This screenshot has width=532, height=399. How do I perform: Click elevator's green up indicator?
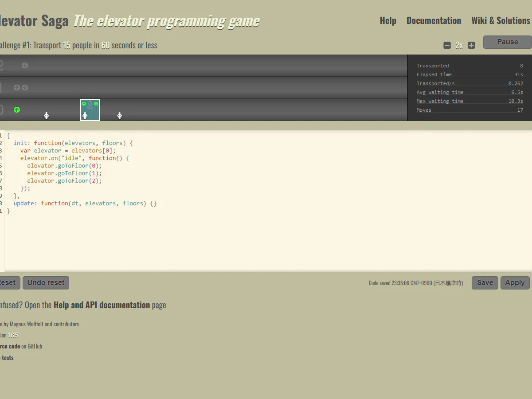pos(84,104)
